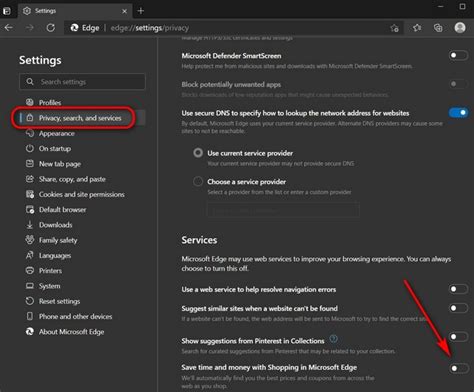Select Use current service provider radio

(198, 153)
